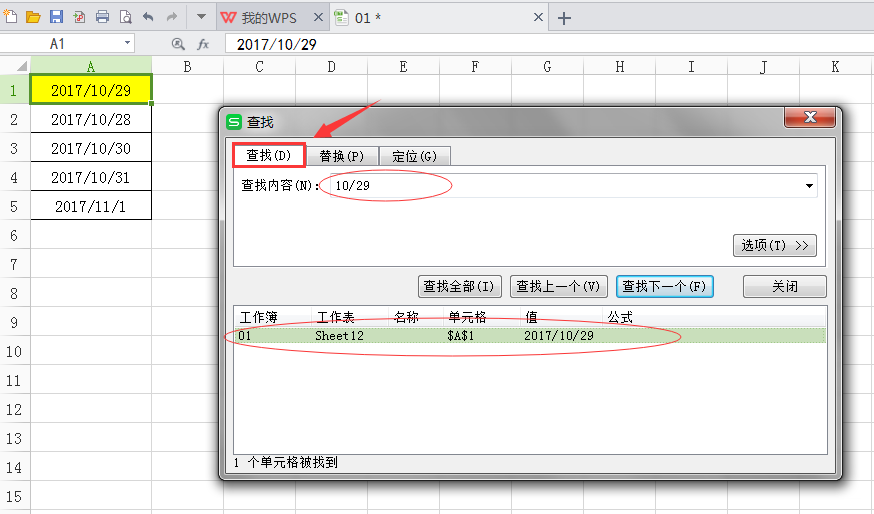Expand the quick access toolbar dropdown arrow
Screen dimensions: 874x514
201,17
